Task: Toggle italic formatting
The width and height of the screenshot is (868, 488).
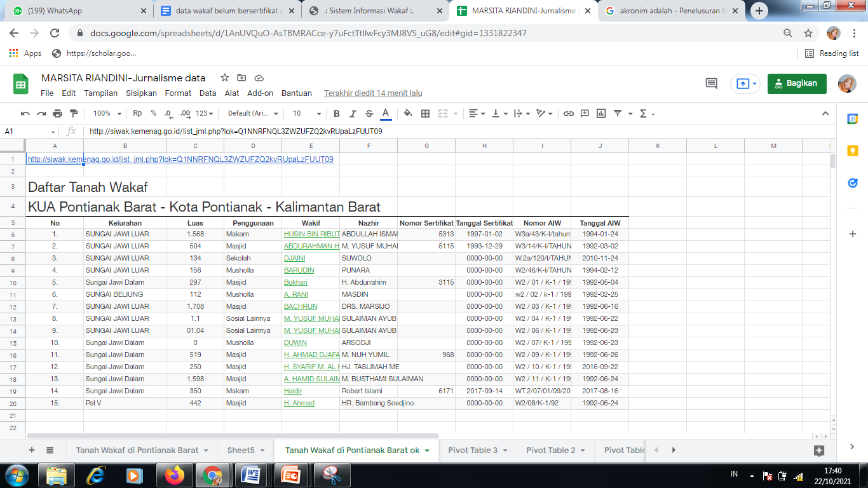Action: click(x=353, y=114)
